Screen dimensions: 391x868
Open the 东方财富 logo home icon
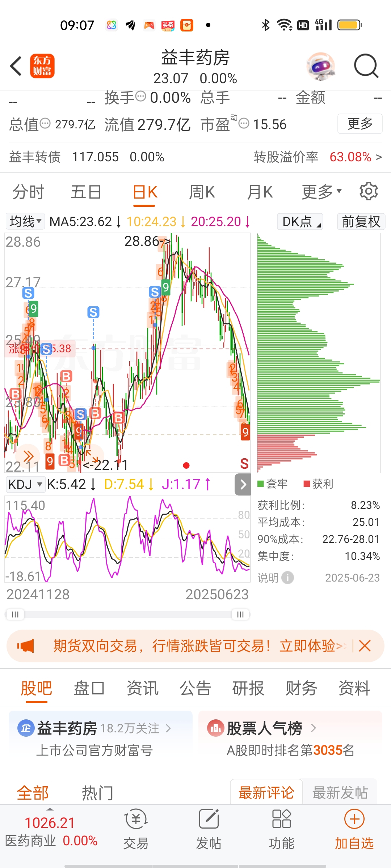(x=42, y=66)
